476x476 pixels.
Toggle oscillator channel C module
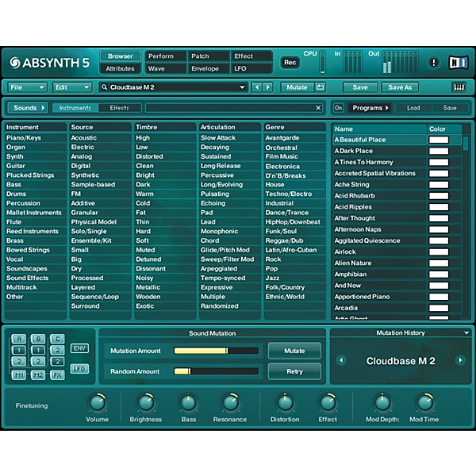[57, 339]
